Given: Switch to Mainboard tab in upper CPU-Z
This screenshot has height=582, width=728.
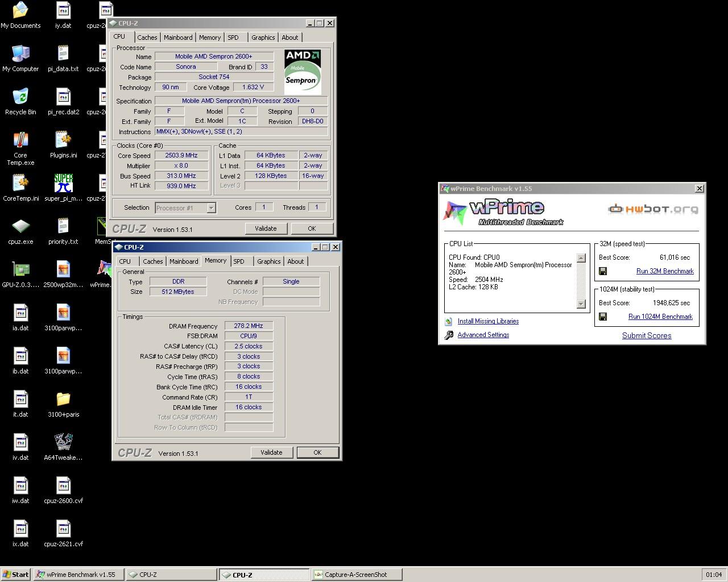Looking at the screenshot, I should click(x=178, y=38).
